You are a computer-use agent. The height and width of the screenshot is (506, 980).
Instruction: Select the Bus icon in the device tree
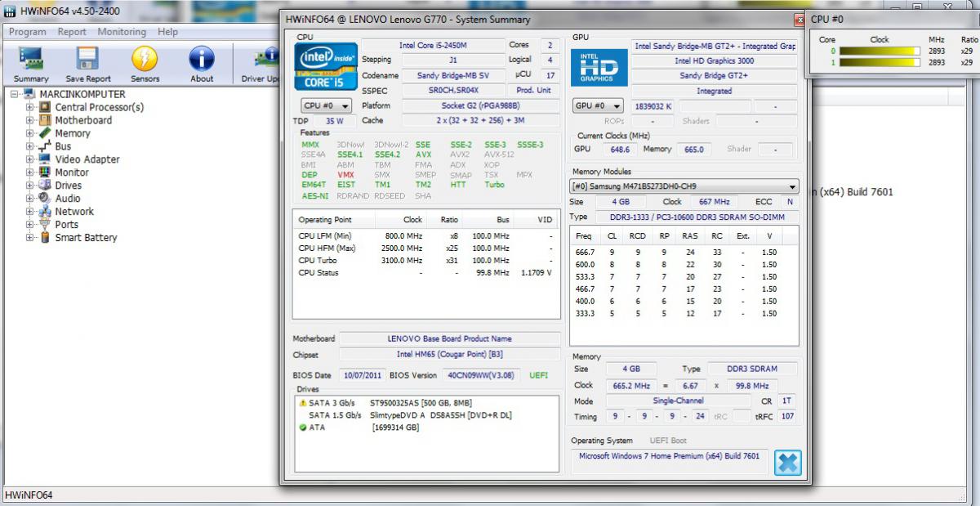point(45,146)
